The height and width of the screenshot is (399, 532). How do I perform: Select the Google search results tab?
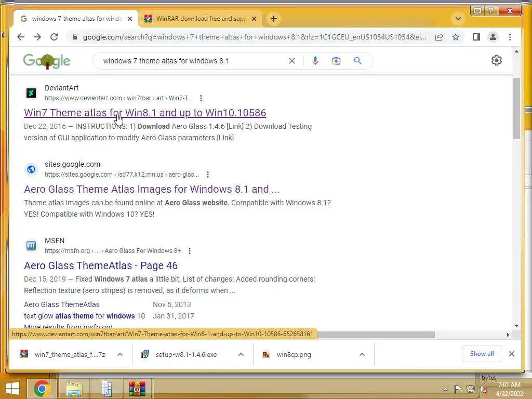(x=76, y=19)
